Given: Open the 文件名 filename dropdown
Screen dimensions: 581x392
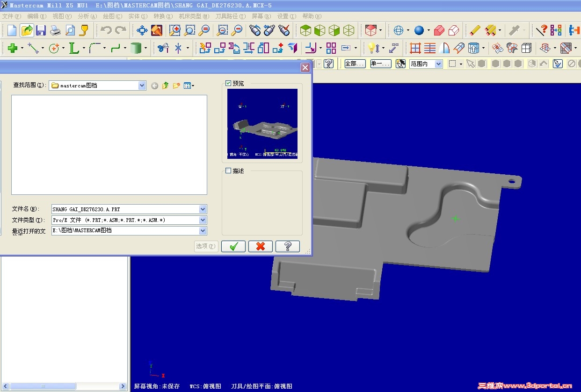Looking at the screenshot, I should [x=203, y=209].
